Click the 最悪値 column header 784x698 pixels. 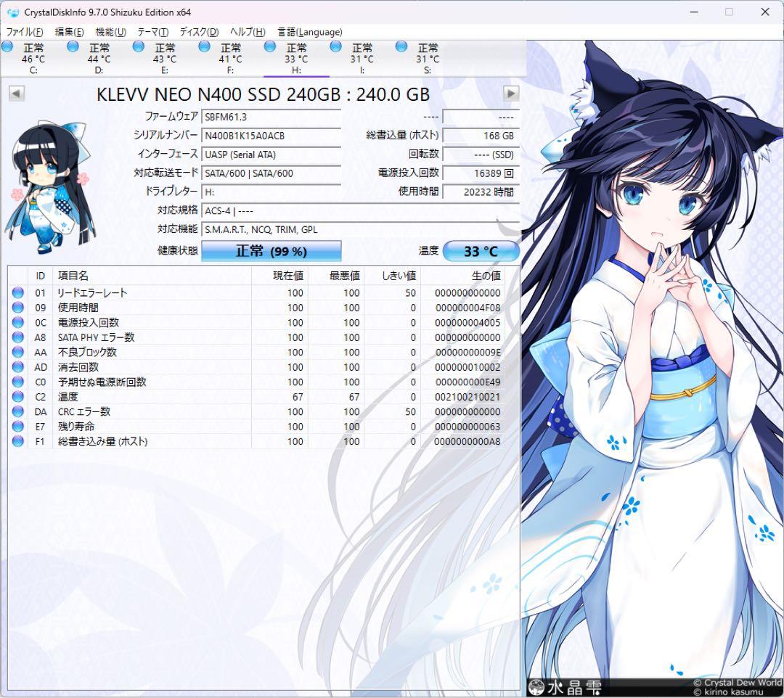(x=336, y=276)
